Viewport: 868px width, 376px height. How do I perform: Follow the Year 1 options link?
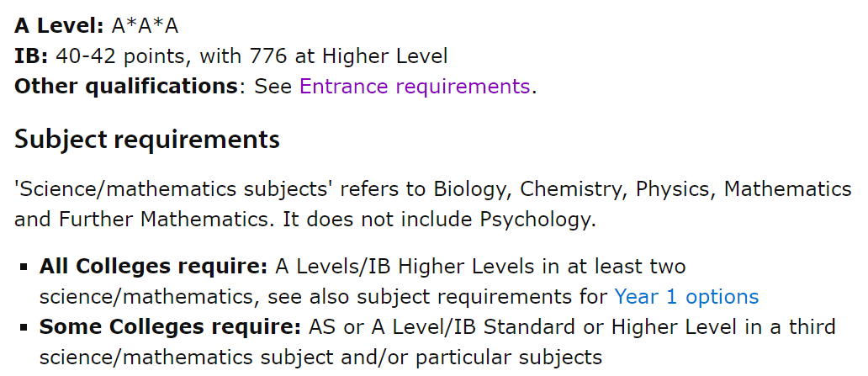click(686, 297)
